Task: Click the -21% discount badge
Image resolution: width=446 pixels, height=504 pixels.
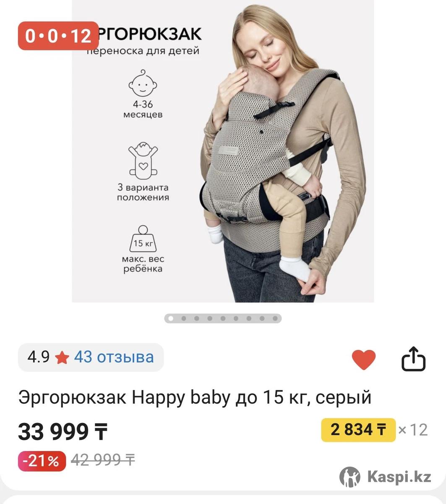Action: [x=42, y=461]
